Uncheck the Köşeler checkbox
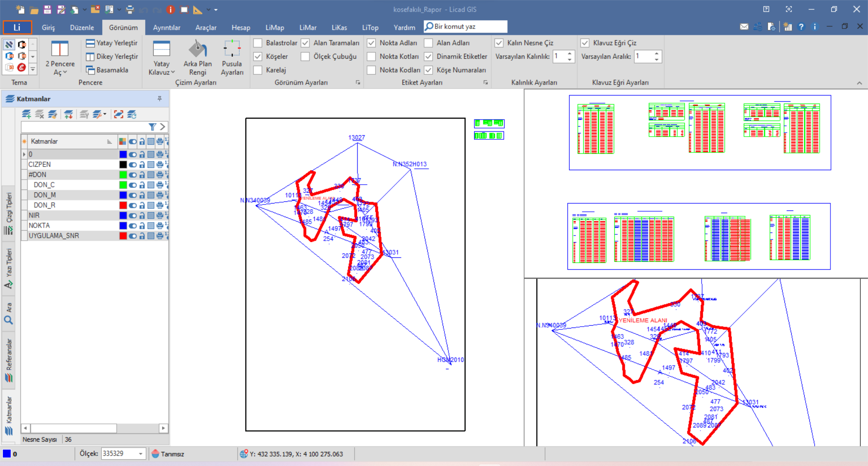The image size is (868, 466). pos(258,57)
